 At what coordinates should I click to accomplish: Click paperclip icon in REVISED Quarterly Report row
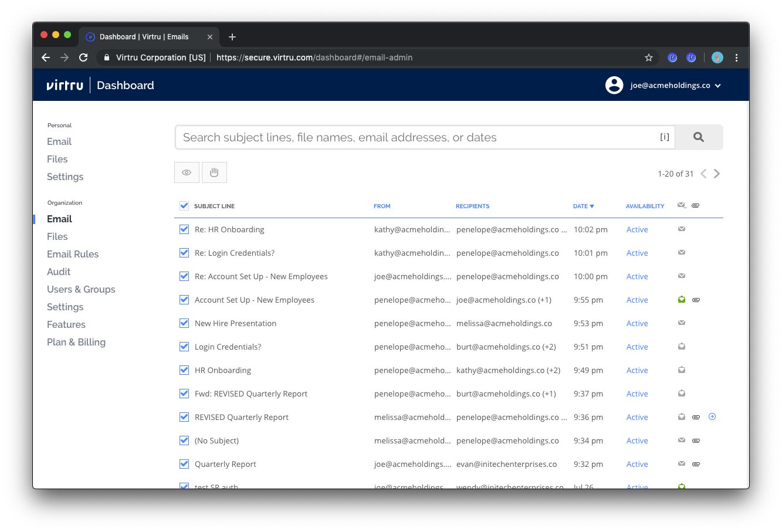[x=696, y=417]
